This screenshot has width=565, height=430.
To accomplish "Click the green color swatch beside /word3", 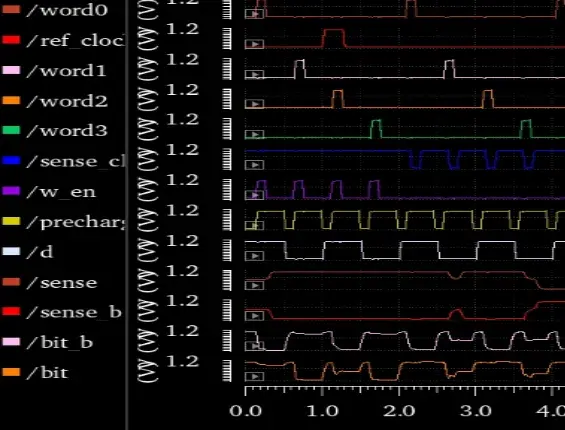I will click(x=11, y=130).
